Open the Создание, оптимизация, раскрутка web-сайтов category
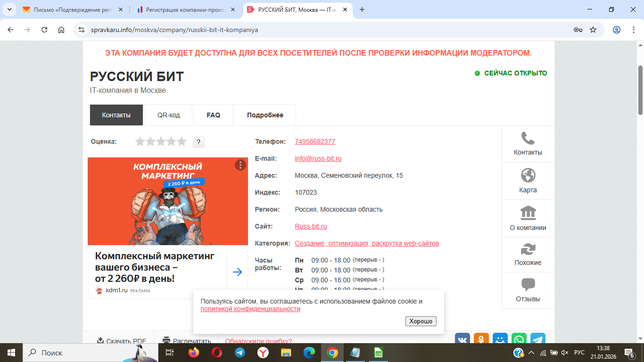 point(367,243)
